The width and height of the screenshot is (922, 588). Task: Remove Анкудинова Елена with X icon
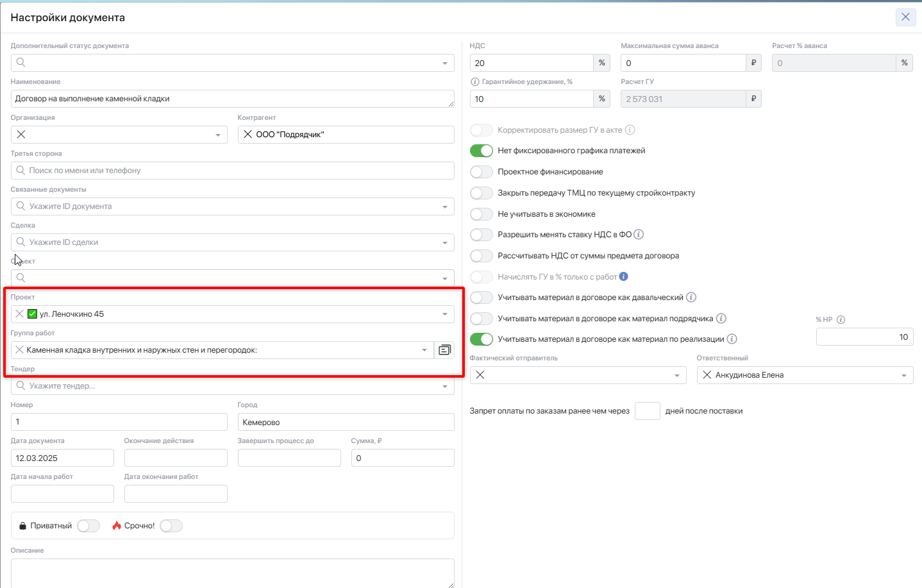point(707,375)
